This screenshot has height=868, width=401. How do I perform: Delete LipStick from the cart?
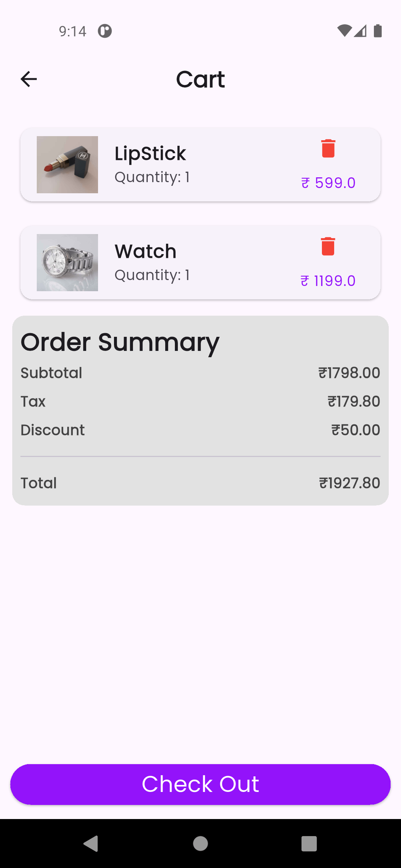click(328, 148)
